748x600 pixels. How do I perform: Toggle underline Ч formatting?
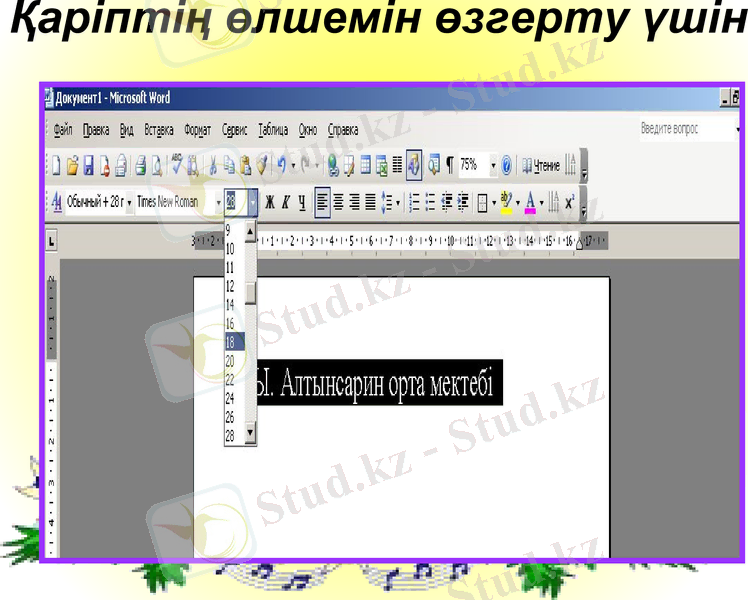click(x=302, y=203)
